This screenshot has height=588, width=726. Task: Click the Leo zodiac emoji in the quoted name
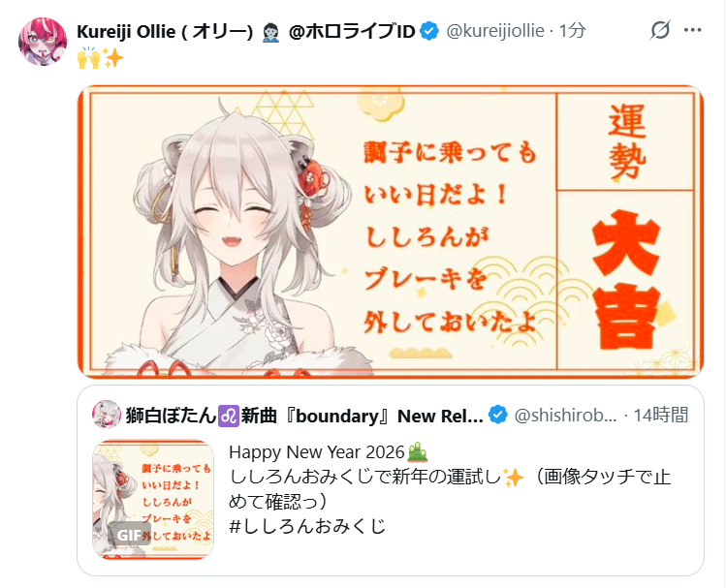pyautogui.click(x=228, y=416)
